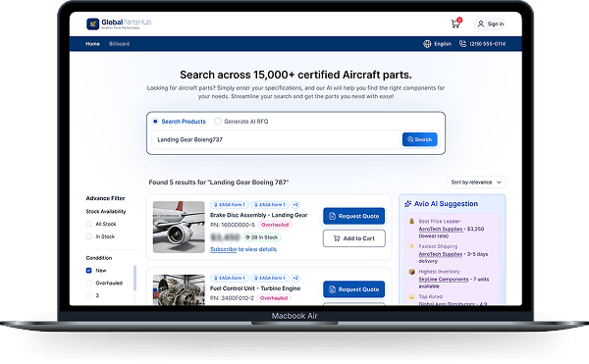
Task: Click the Overhauled badge on Brake Disc Assembly
Action: (x=275, y=225)
